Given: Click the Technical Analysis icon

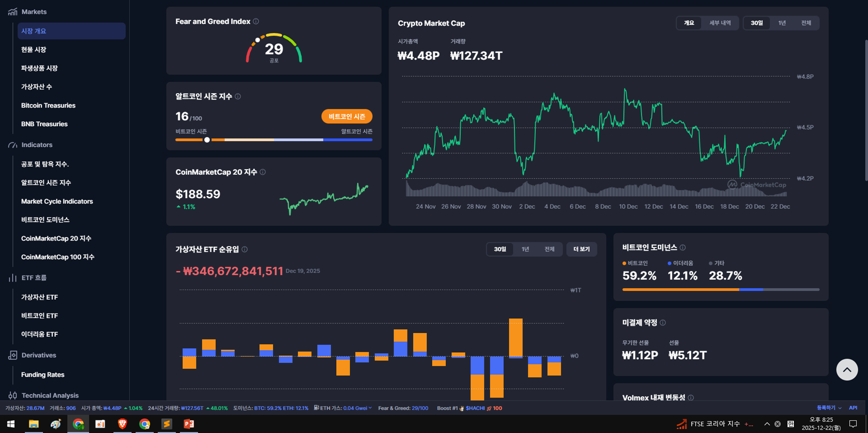Looking at the screenshot, I should [x=13, y=395].
